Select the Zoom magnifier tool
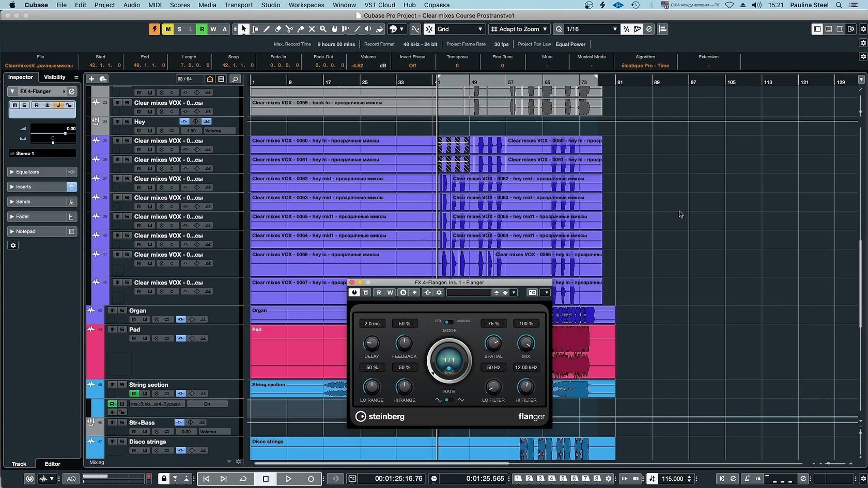The width and height of the screenshot is (868, 488). click(x=323, y=29)
